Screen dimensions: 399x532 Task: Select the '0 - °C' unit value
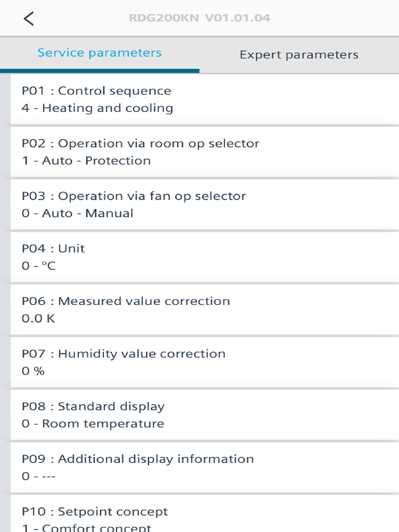pyautogui.click(x=39, y=266)
